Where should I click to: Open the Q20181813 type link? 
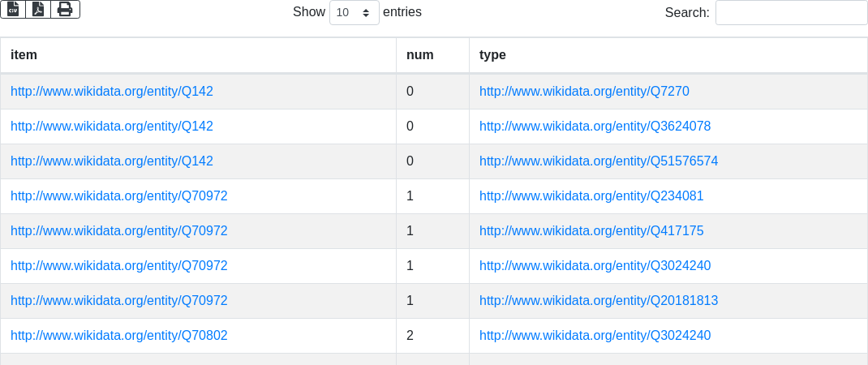point(599,301)
